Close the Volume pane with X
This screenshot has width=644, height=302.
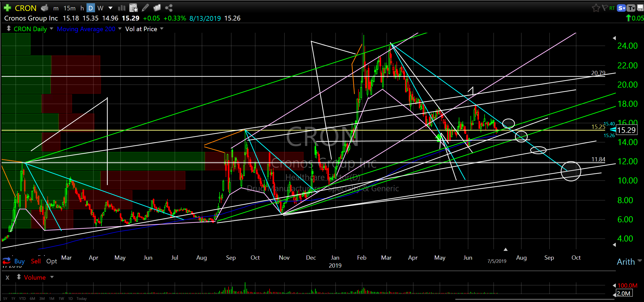(x=7, y=277)
